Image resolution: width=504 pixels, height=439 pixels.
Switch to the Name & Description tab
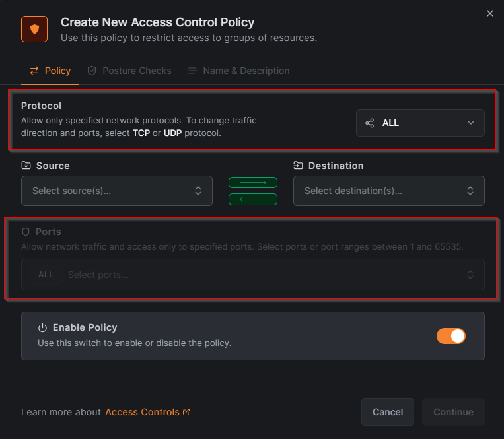click(238, 71)
